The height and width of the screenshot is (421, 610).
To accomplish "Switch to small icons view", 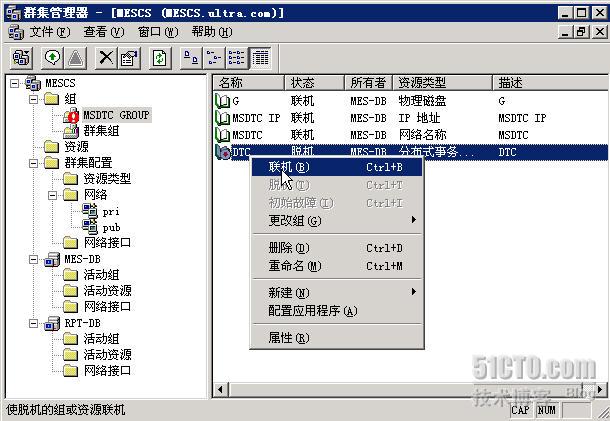I will pos(214,58).
